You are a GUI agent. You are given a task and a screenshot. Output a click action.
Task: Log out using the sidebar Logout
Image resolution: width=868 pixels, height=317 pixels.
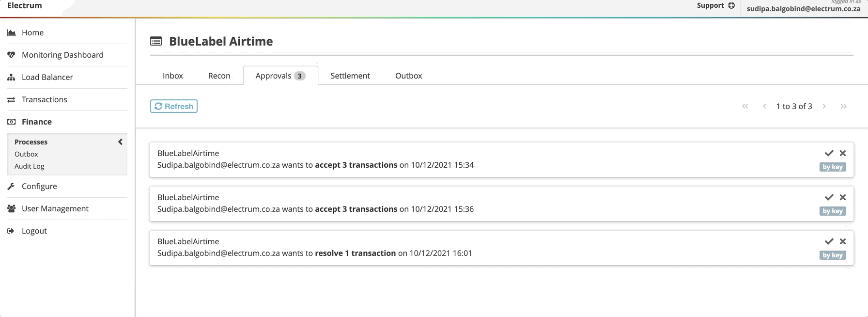click(34, 231)
